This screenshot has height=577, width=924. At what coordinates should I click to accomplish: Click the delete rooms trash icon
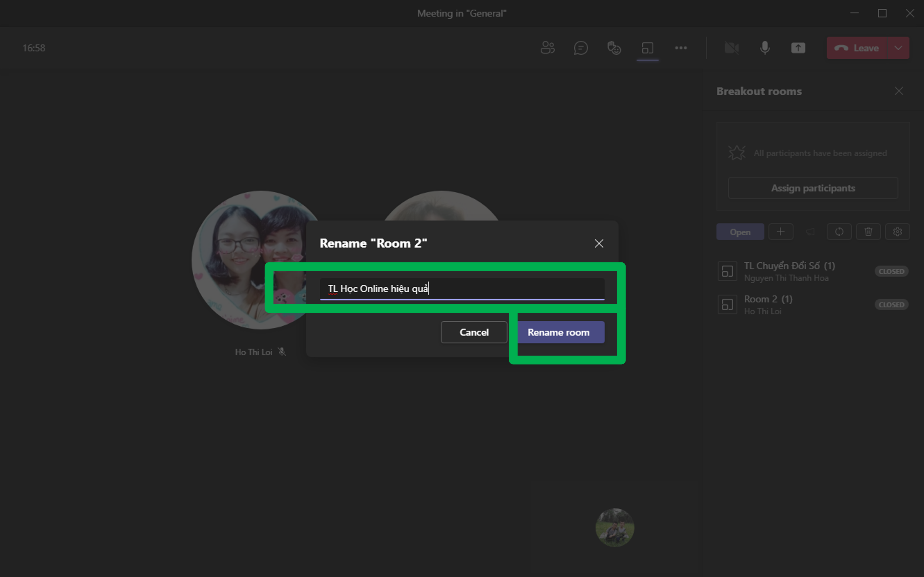868,232
